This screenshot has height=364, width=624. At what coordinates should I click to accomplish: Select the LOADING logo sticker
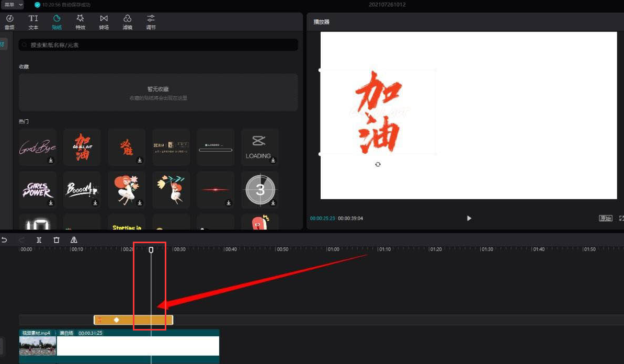pyautogui.click(x=260, y=147)
